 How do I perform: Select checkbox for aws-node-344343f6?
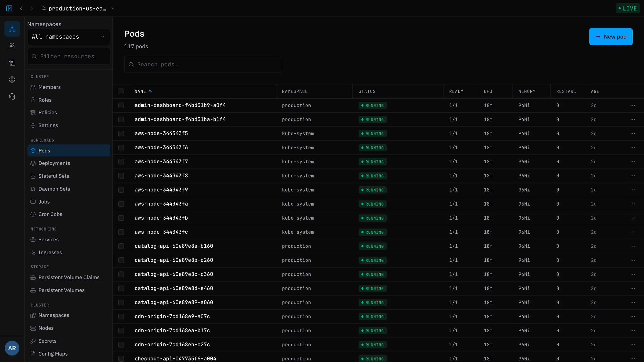[x=121, y=148]
